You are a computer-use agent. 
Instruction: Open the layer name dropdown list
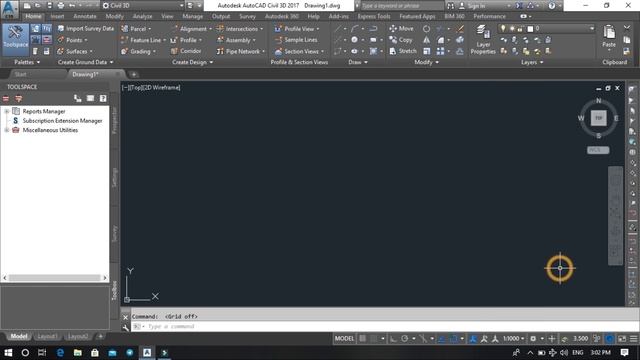point(592,29)
